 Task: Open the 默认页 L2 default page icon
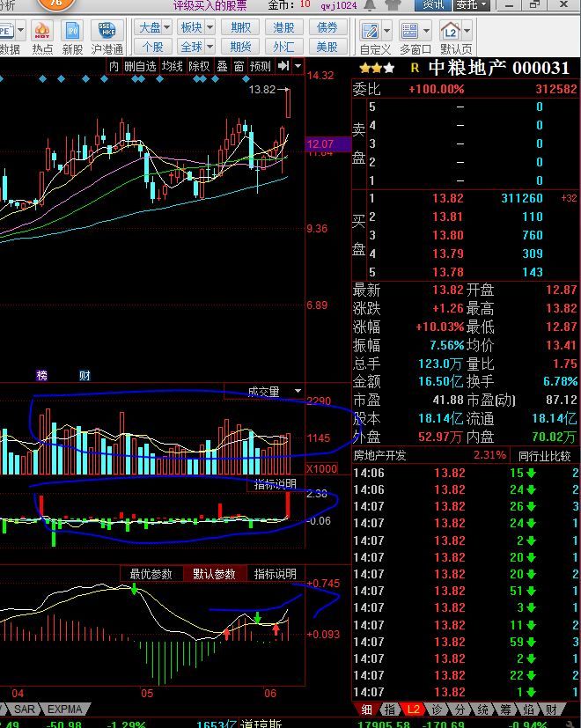(455, 36)
